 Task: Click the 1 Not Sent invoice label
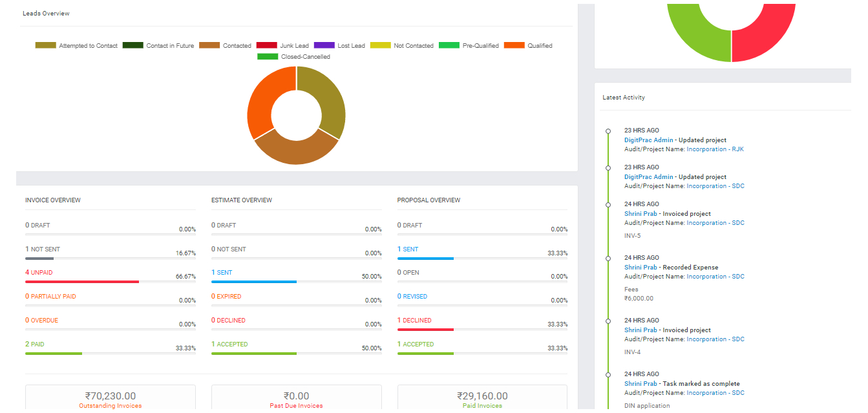pyautogui.click(x=43, y=249)
